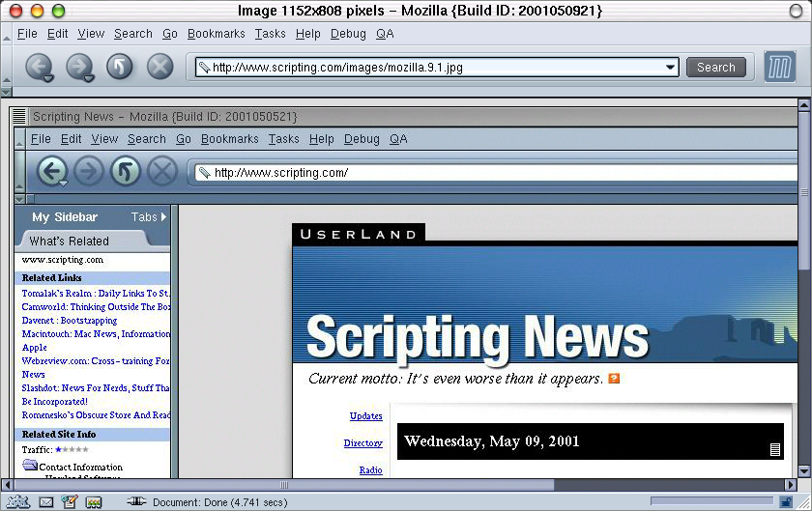Click the Back button in outer toolbar
This screenshot has width=812, height=511.
click(39, 67)
